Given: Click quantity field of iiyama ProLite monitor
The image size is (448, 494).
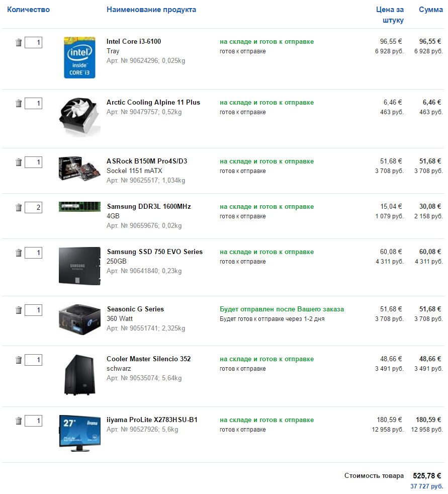Looking at the screenshot, I should pyautogui.click(x=33, y=421).
